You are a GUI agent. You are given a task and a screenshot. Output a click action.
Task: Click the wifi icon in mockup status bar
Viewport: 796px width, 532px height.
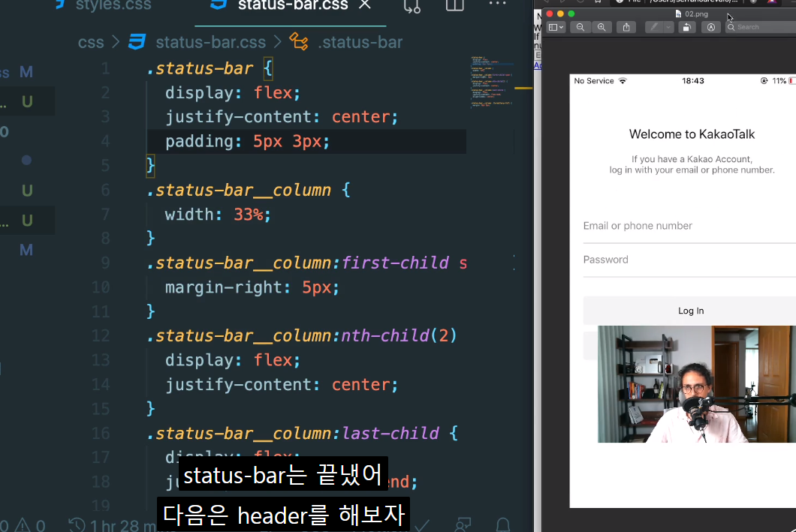(623, 81)
